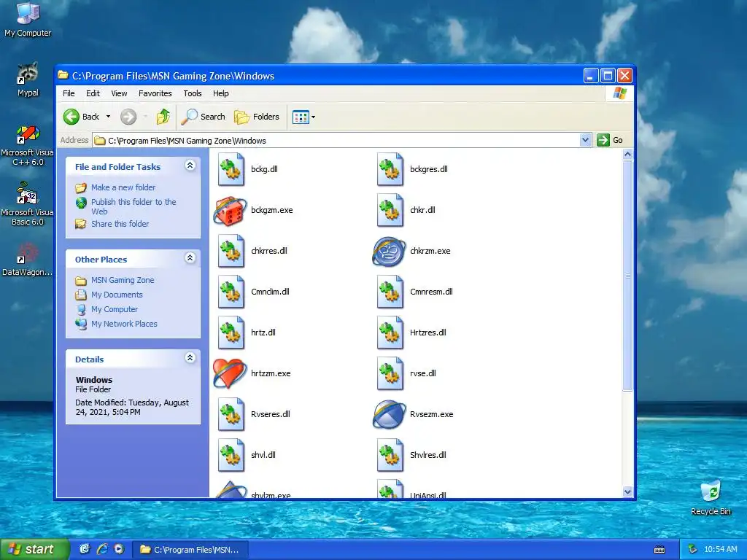747x560 pixels.
Task: Click Show Desktop in Quick Launch
Action: [x=85, y=549]
